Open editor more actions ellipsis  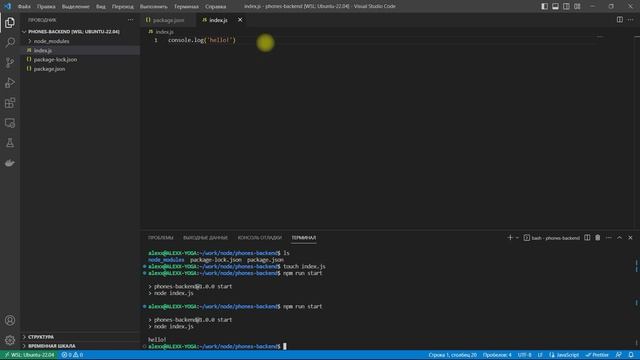pos(631,20)
